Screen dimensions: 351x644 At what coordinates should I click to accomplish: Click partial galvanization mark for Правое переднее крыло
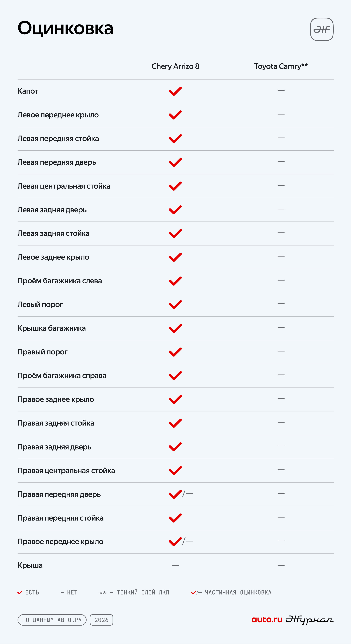(181, 541)
